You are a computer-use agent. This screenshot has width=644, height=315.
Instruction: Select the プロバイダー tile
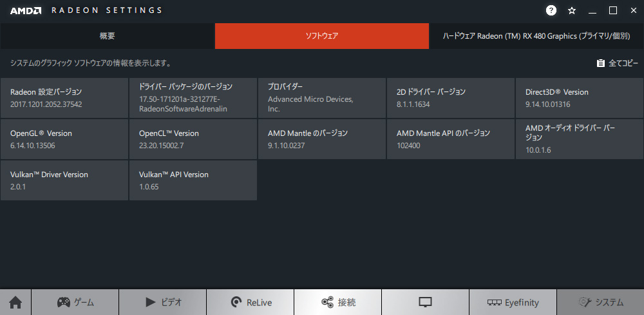tap(322, 98)
